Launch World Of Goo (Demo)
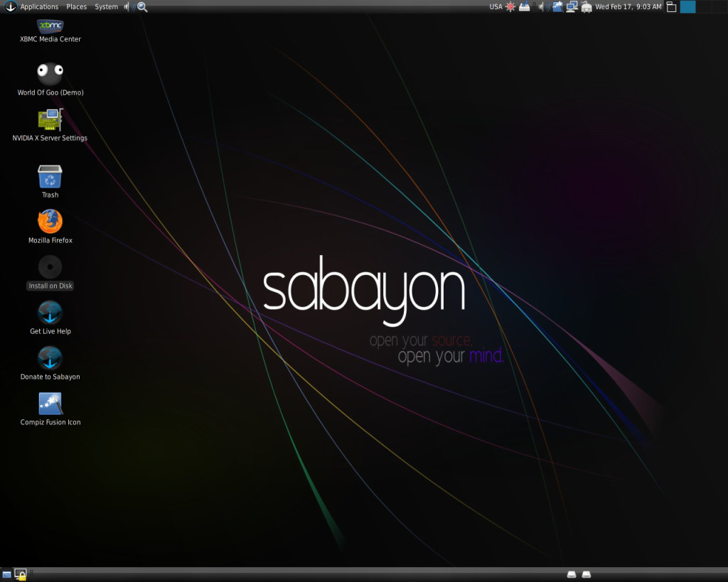 pos(50,72)
